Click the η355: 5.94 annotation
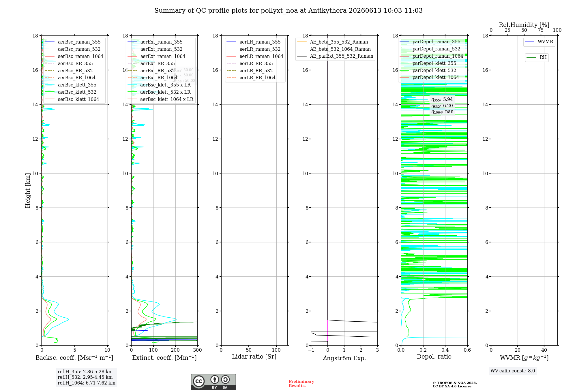The width and height of the screenshot is (577, 392). (x=442, y=99)
